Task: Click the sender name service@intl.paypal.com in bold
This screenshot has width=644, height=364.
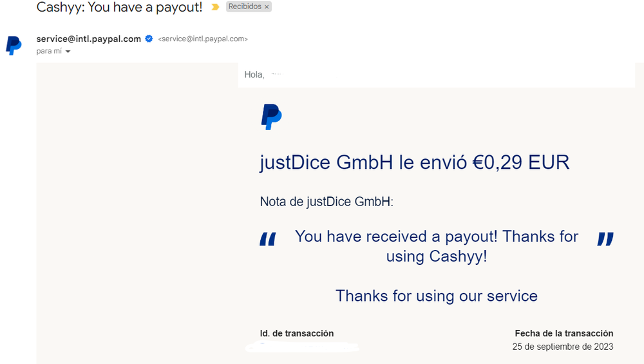Action: coord(89,39)
